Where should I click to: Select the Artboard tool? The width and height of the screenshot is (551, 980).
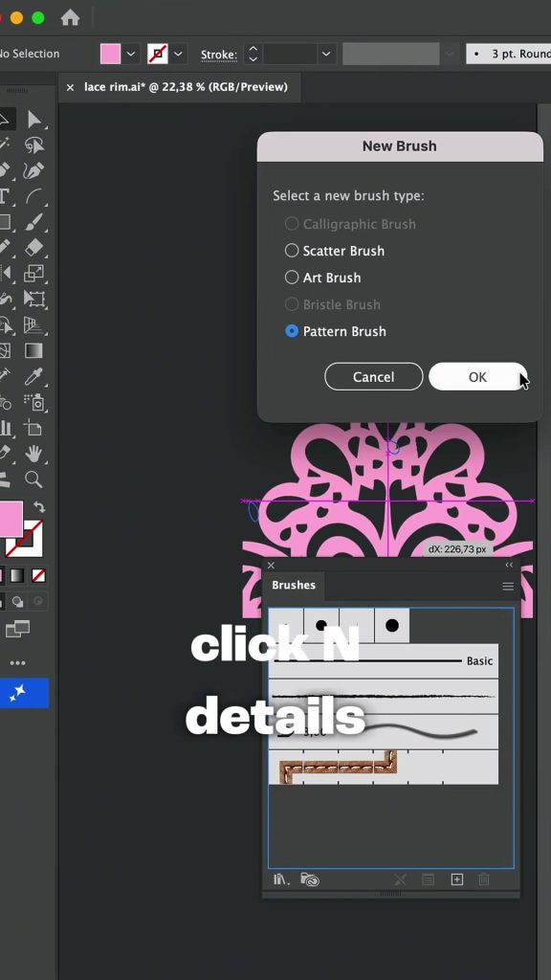(34, 428)
